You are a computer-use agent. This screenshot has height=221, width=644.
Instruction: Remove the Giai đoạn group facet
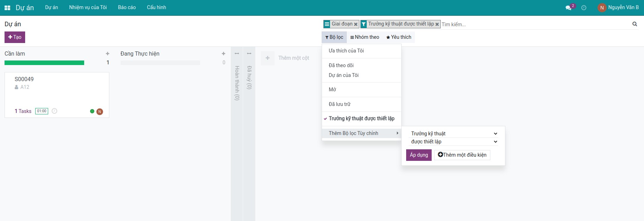tap(356, 24)
